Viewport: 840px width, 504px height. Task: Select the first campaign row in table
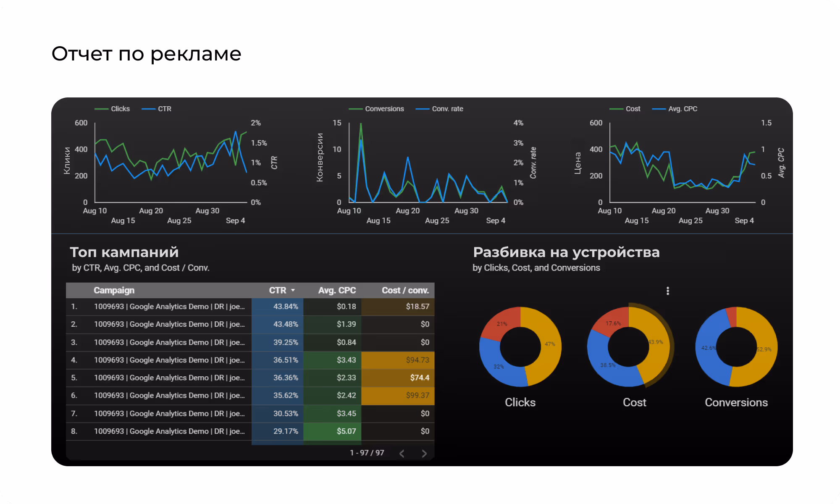coord(169,307)
